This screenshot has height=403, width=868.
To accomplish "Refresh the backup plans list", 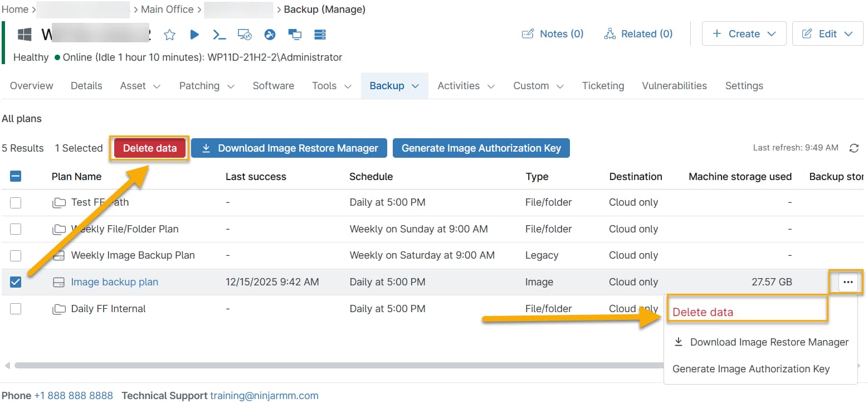I will (x=854, y=148).
